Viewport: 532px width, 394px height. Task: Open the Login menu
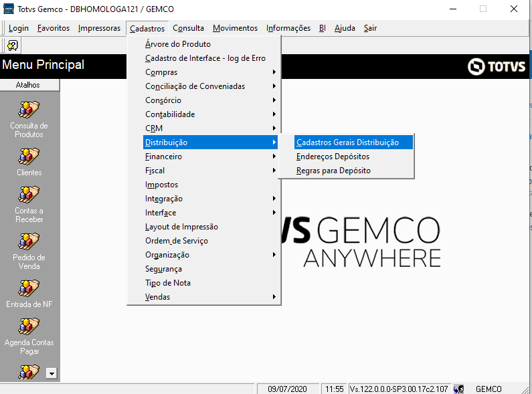click(x=18, y=28)
